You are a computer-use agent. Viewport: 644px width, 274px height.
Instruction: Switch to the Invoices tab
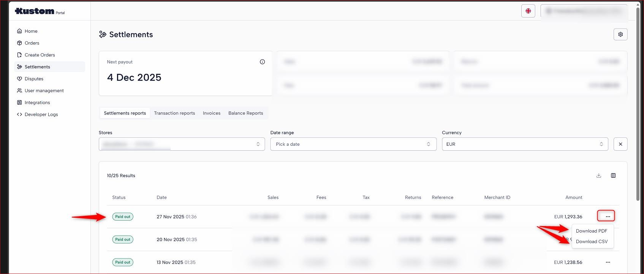click(x=211, y=113)
